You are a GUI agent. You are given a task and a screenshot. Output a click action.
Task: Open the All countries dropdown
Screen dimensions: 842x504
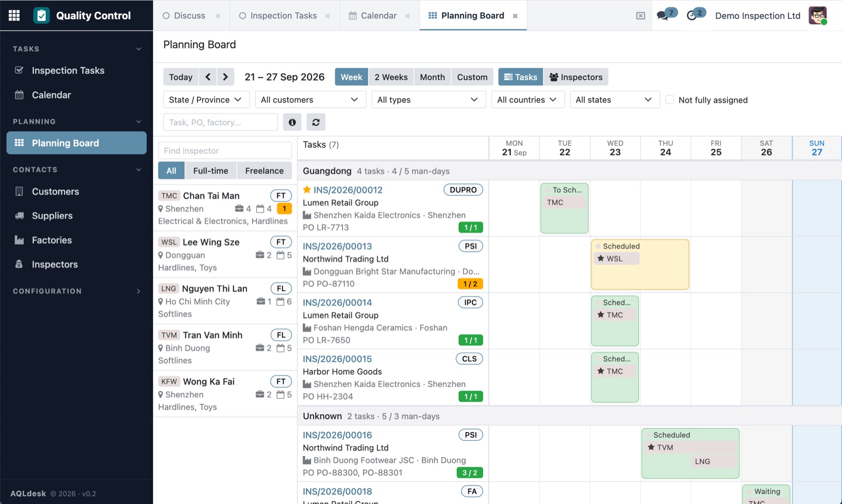pyautogui.click(x=528, y=99)
